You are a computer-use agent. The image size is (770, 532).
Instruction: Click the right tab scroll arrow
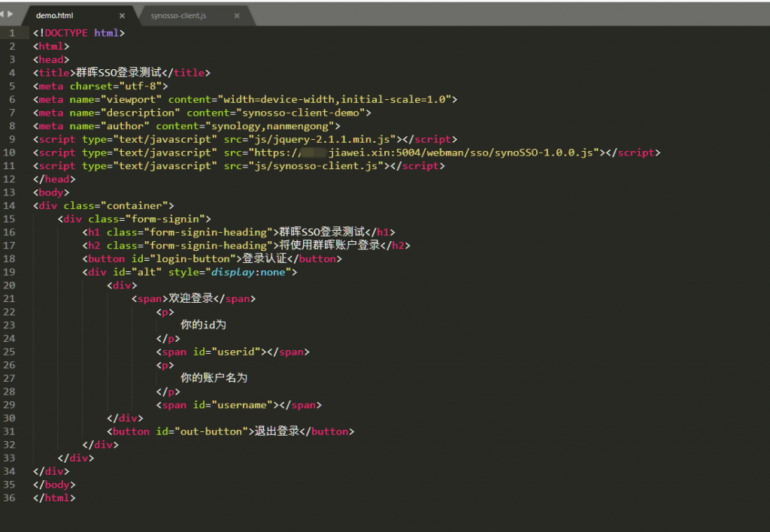pos(11,14)
